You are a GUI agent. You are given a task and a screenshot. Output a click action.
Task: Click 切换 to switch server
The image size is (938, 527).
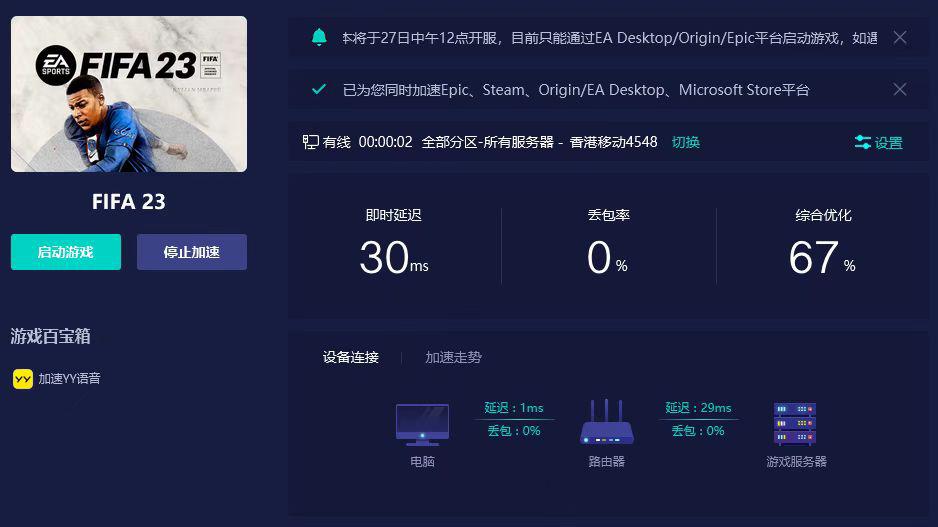point(686,142)
